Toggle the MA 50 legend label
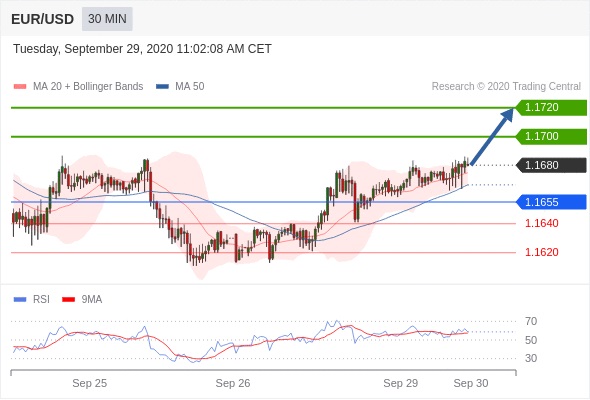This screenshot has height=400, width=590. 190,87
